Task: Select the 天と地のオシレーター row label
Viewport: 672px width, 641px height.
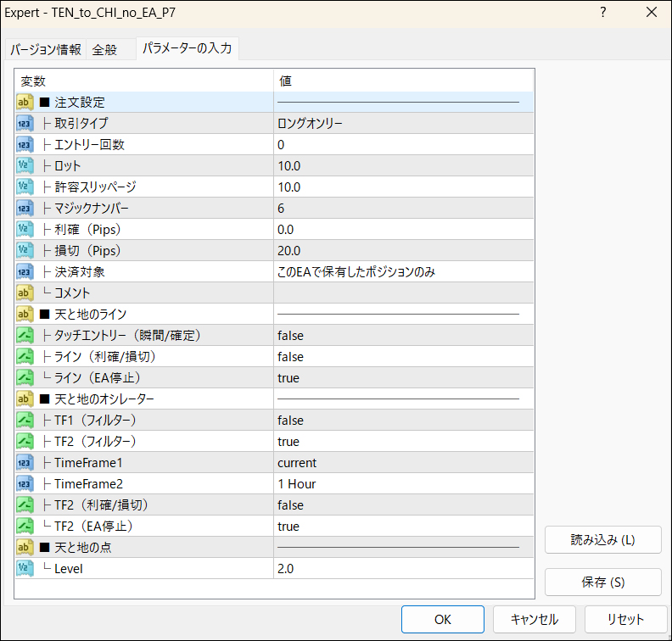Action: pos(104,399)
